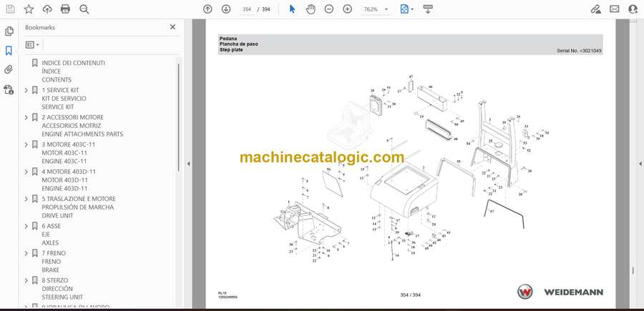Send file by email envelope icon
The image size is (644, 311).
pos(615,9)
